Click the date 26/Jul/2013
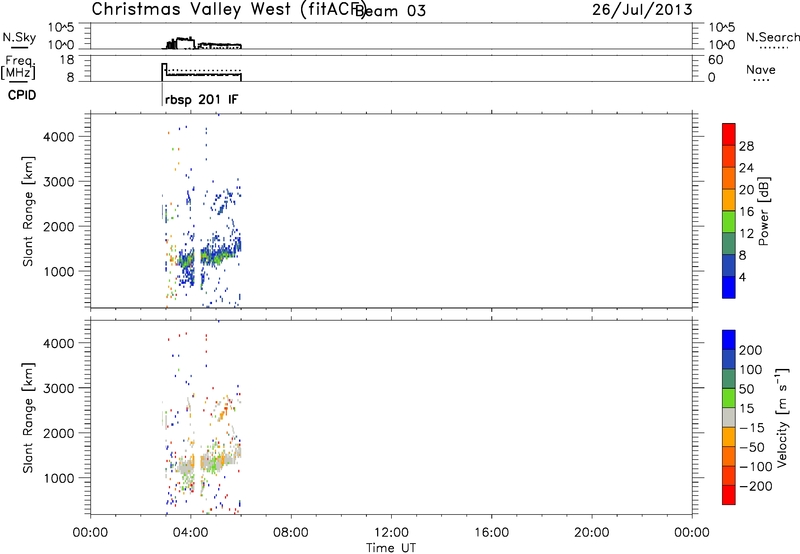The height and width of the screenshot is (554, 800). pyautogui.click(x=642, y=10)
